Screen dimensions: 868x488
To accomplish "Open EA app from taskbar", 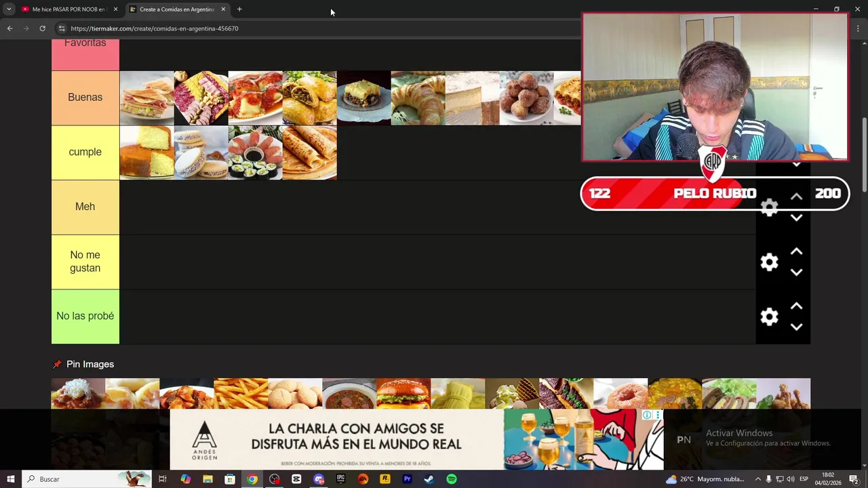I will click(363, 479).
